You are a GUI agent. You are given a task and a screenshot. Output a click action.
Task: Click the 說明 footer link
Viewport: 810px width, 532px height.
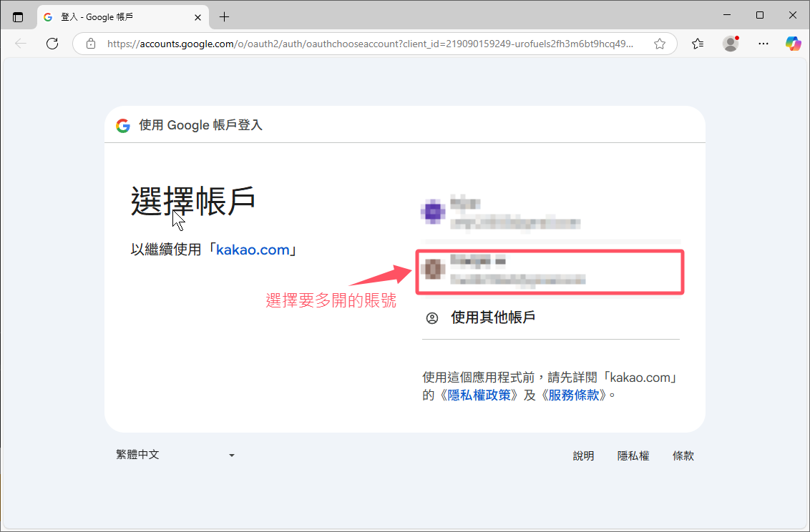(583, 455)
